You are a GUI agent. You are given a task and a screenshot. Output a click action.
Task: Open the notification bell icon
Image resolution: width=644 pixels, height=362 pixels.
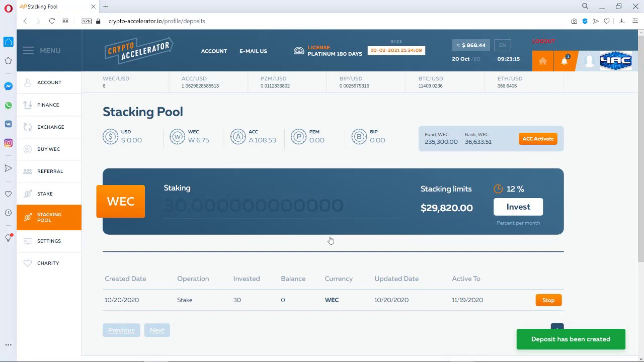565,61
